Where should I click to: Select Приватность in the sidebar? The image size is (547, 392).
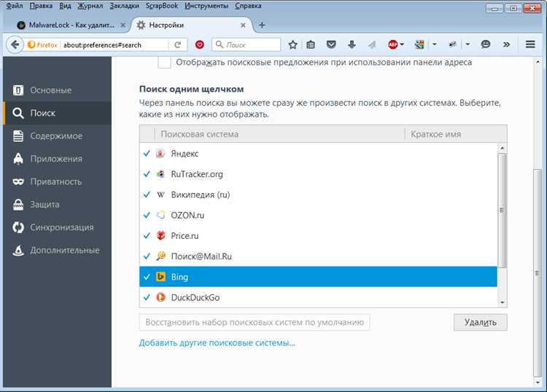(x=58, y=181)
